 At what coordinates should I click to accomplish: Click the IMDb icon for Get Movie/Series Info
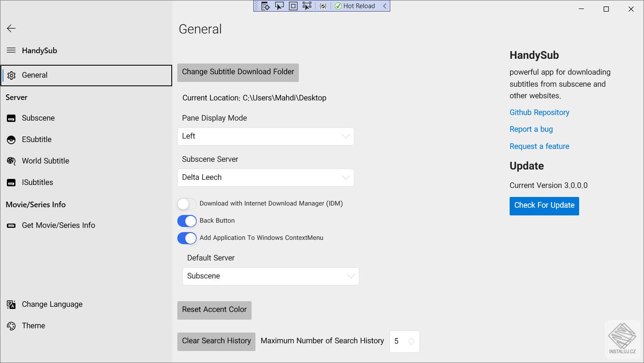[11, 225]
